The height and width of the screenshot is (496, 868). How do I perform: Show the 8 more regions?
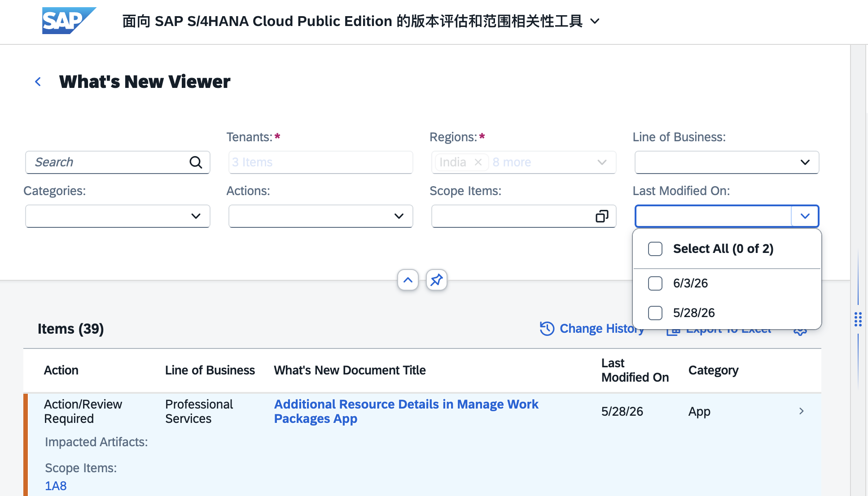(x=512, y=162)
